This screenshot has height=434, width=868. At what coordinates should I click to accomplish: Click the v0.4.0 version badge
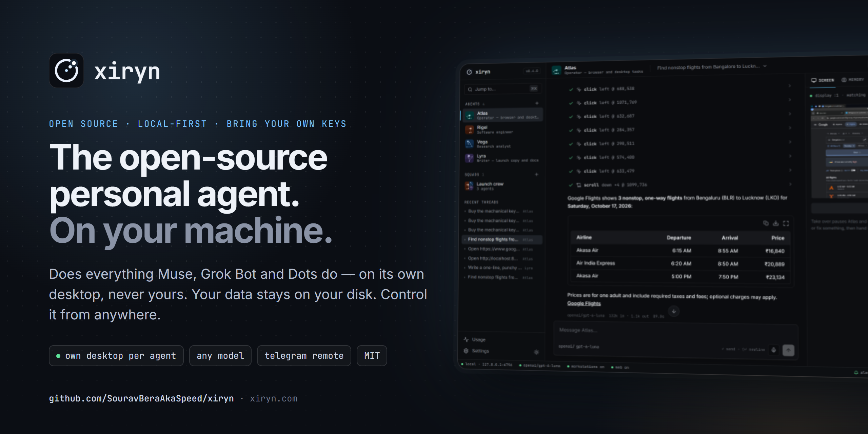tap(532, 71)
